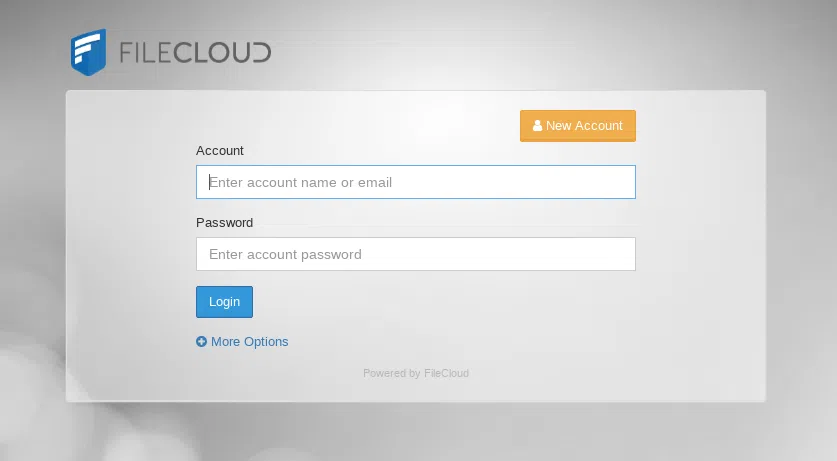Click into the account password field
The height and width of the screenshot is (461, 837).
click(415, 254)
